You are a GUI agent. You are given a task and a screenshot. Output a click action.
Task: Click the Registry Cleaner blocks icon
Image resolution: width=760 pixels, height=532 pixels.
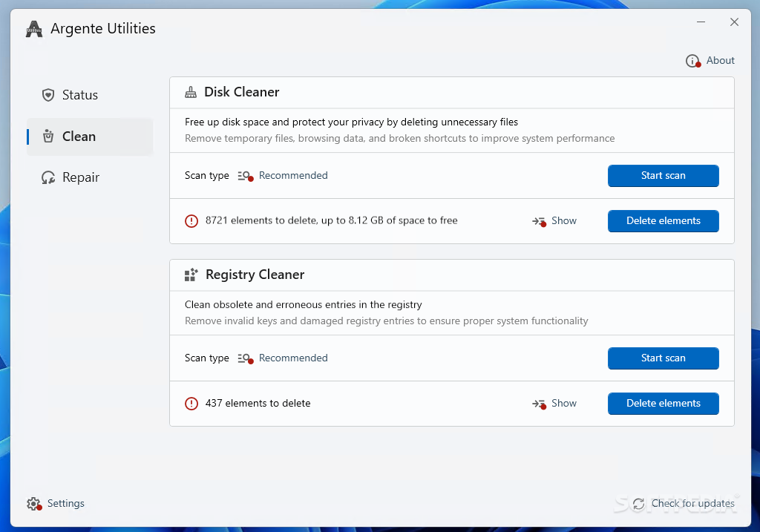point(191,275)
